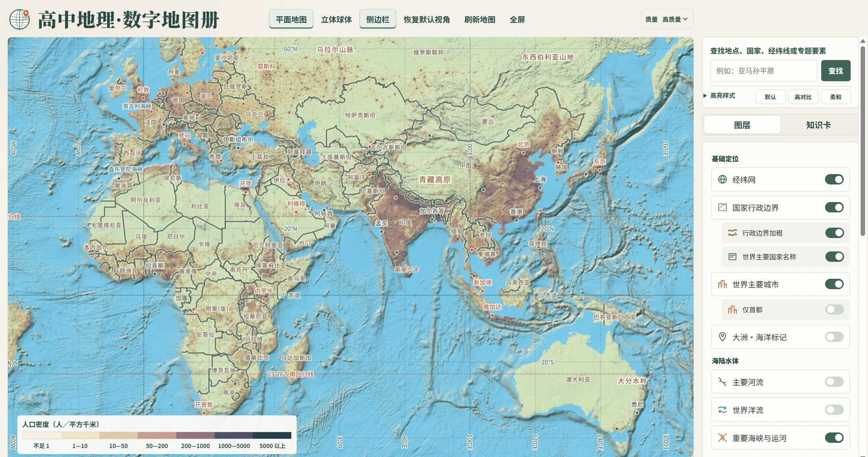Toggle 世界主要国家名称 switch off
The height and width of the screenshot is (457, 868).
coord(834,257)
